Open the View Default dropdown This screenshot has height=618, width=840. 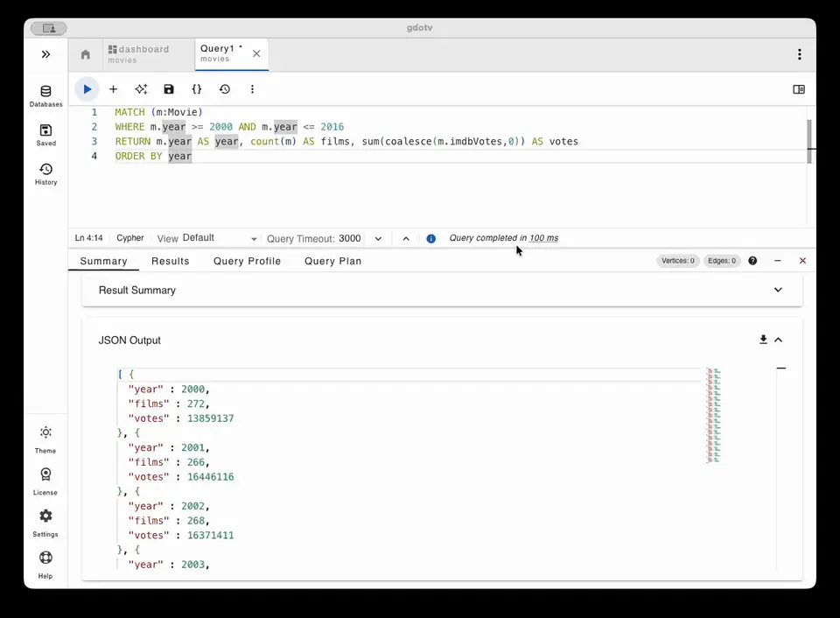pos(220,238)
